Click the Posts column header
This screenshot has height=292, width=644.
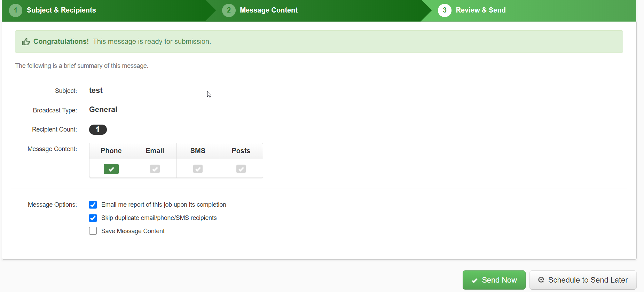click(241, 151)
